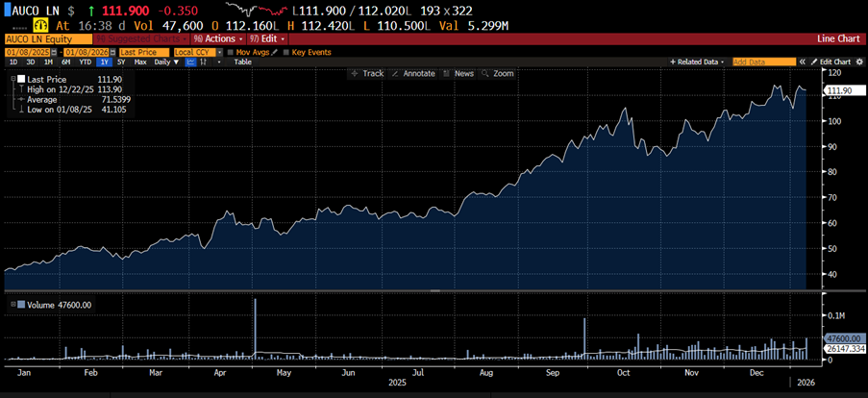Open the Edit menu

pos(268,38)
